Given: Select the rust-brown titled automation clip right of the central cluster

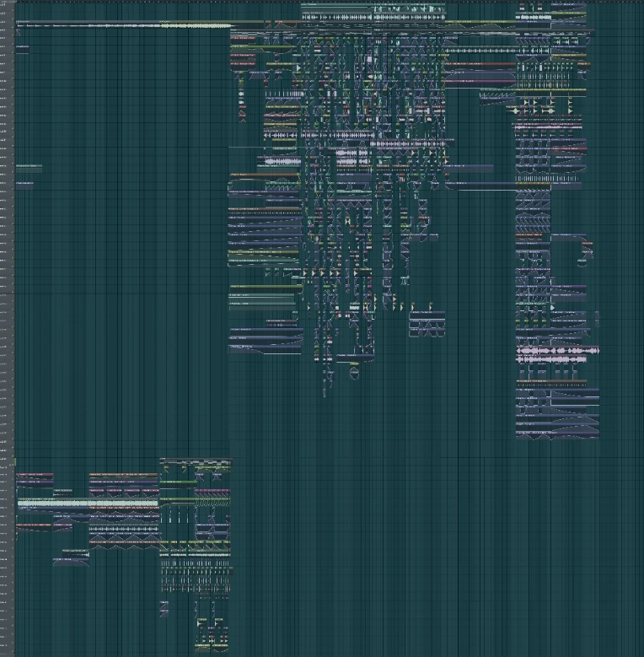Looking at the screenshot, I should click(x=480, y=66).
